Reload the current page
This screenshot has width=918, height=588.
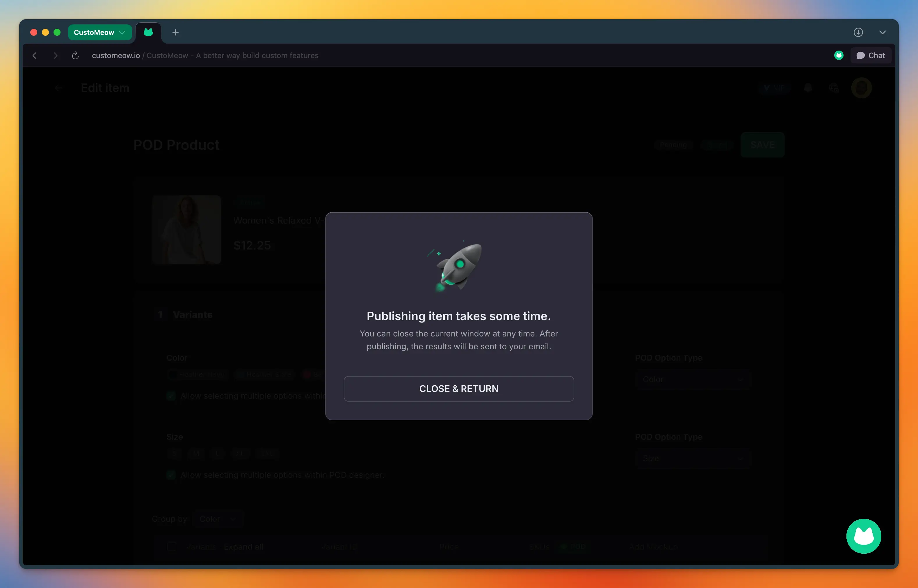coord(75,55)
